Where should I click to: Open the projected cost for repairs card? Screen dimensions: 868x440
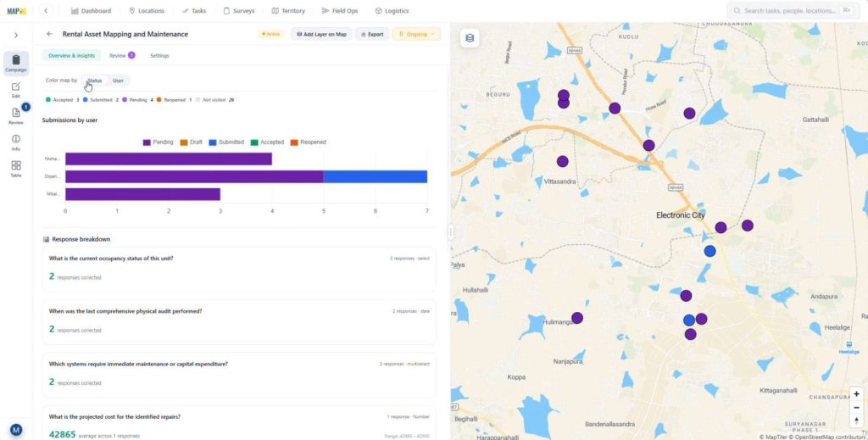tap(239, 423)
